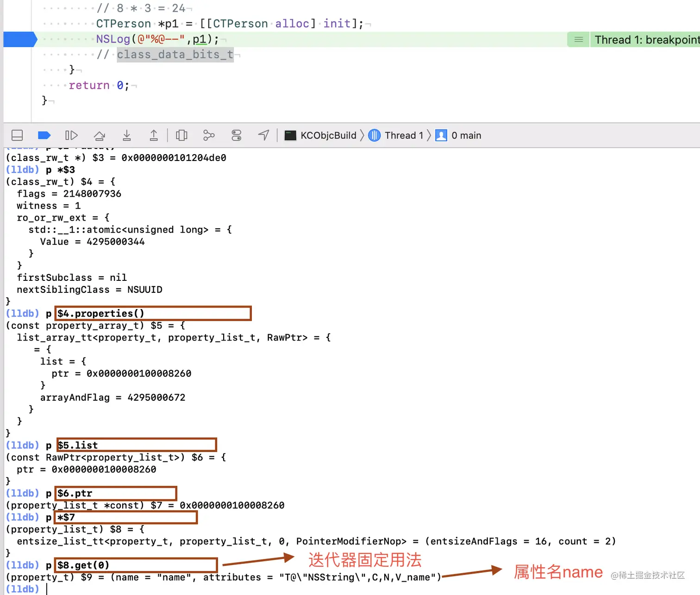700x595 pixels.
Task: Click firstSubclass = nil line
Action: pyautogui.click(x=72, y=278)
